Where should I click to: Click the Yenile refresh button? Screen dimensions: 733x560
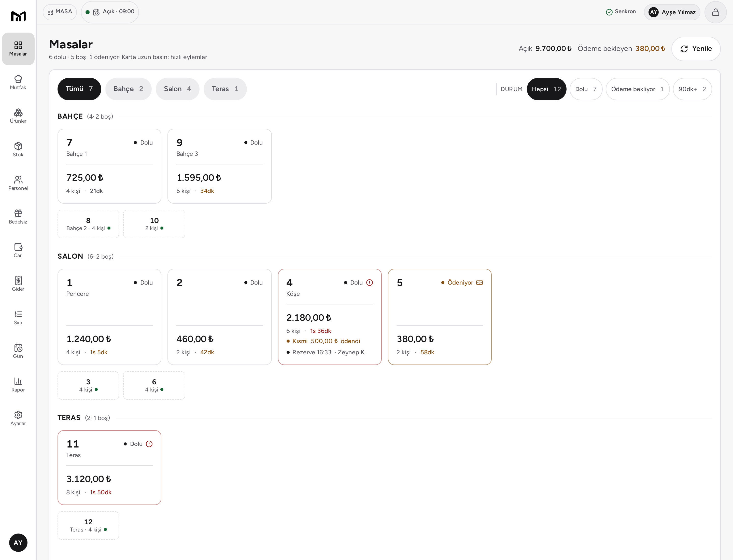[696, 49]
